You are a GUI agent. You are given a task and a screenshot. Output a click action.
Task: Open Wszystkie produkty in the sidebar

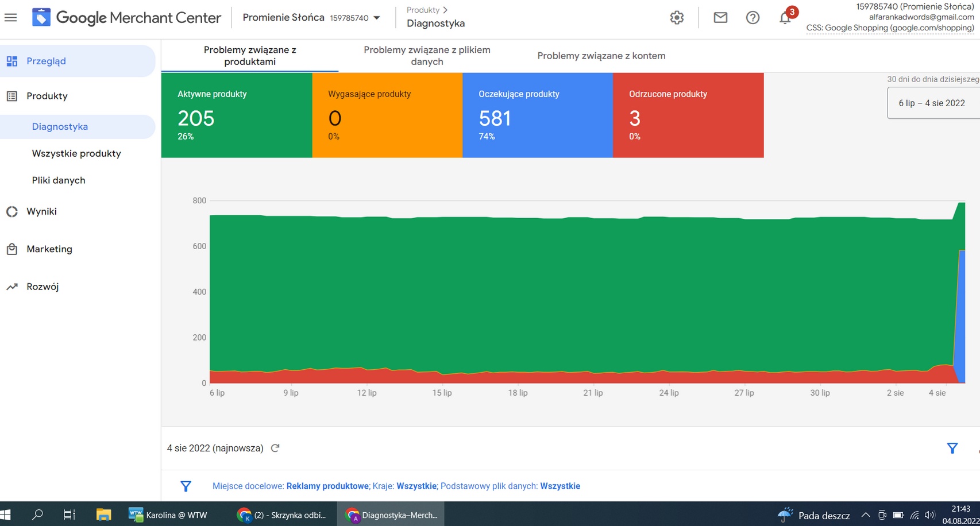(x=76, y=153)
